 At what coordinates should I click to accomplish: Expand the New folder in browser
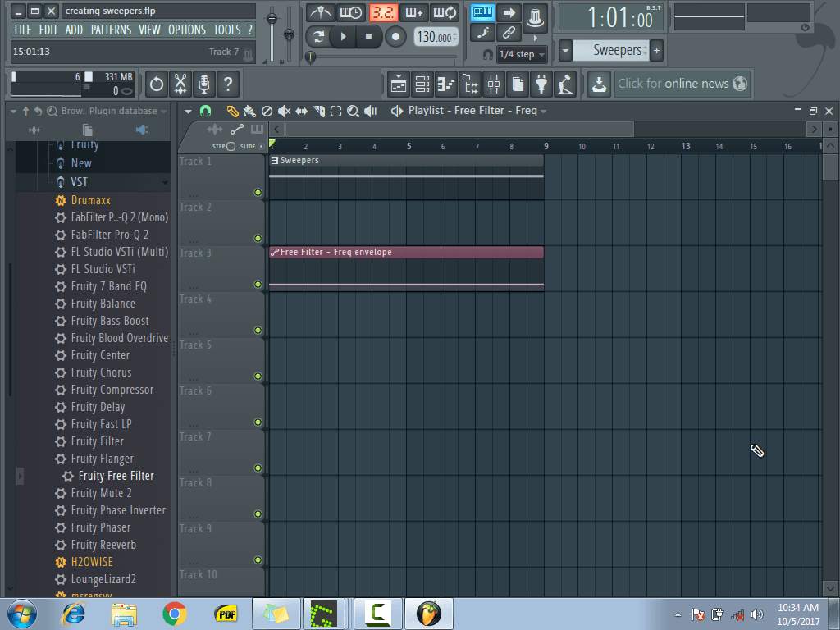[x=94, y=163]
